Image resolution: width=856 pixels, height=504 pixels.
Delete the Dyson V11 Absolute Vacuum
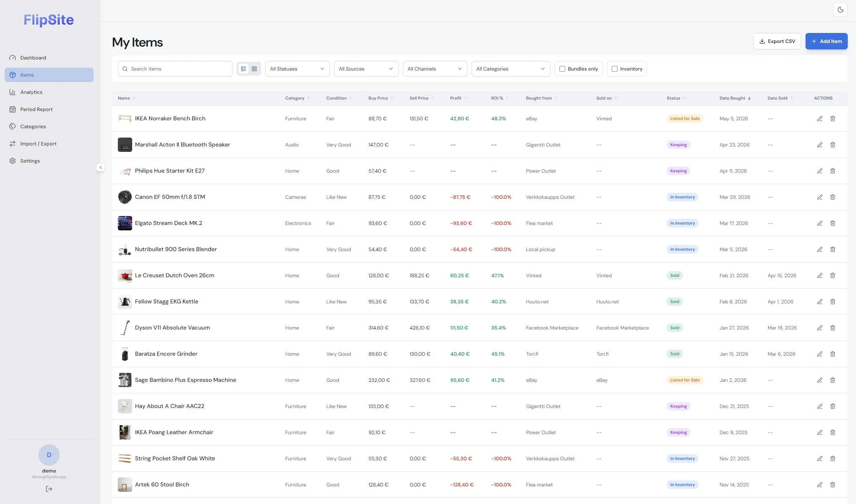(x=833, y=328)
